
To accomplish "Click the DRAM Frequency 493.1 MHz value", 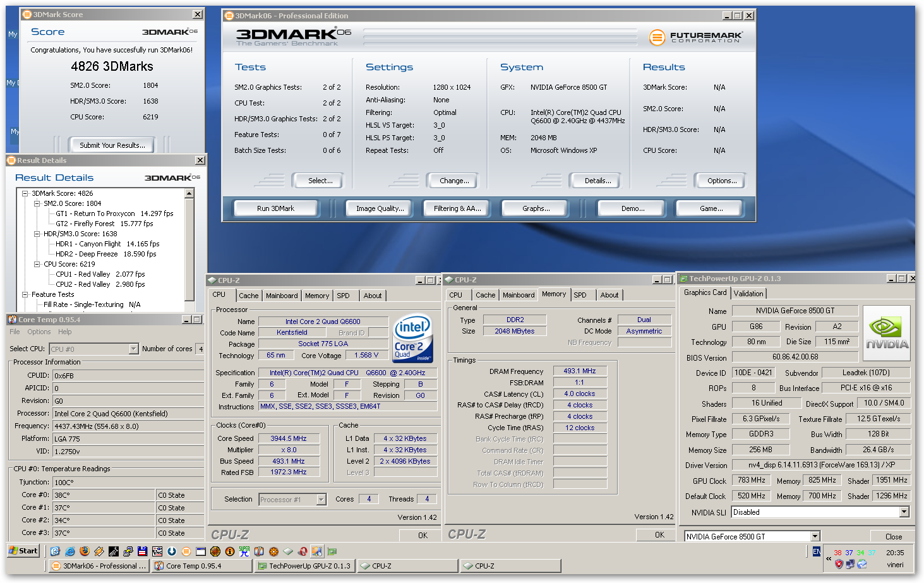I will click(x=580, y=371).
